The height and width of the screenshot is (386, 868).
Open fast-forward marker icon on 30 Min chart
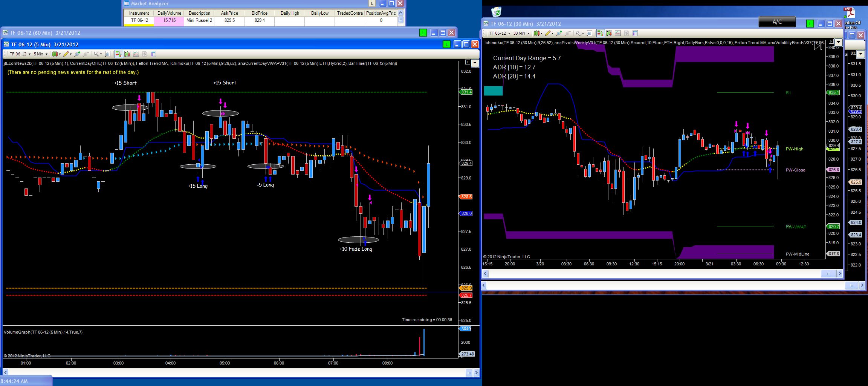818,46
